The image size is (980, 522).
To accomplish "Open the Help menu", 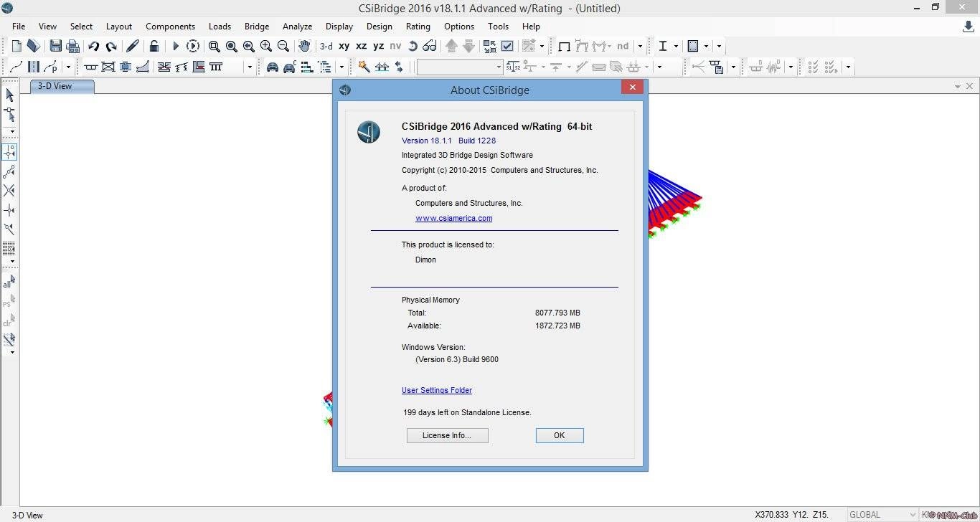I will click(531, 26).
